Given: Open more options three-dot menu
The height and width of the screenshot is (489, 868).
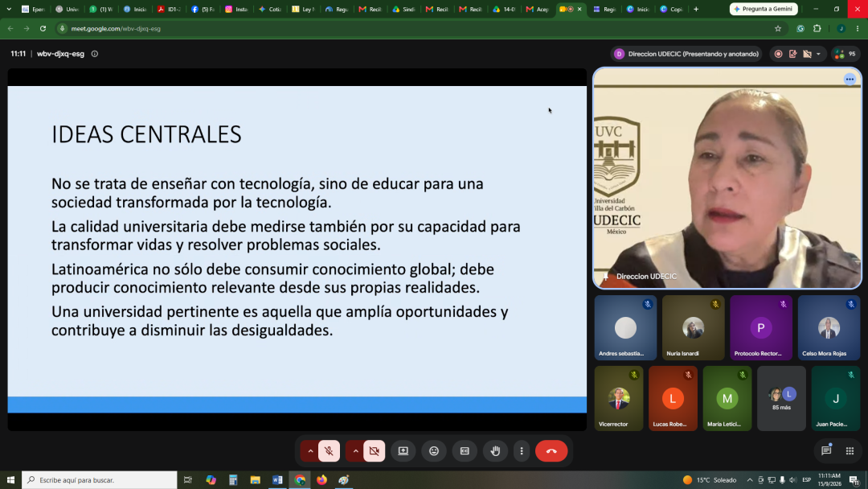Looking at the screenshot, I should [x=522, y=450].
